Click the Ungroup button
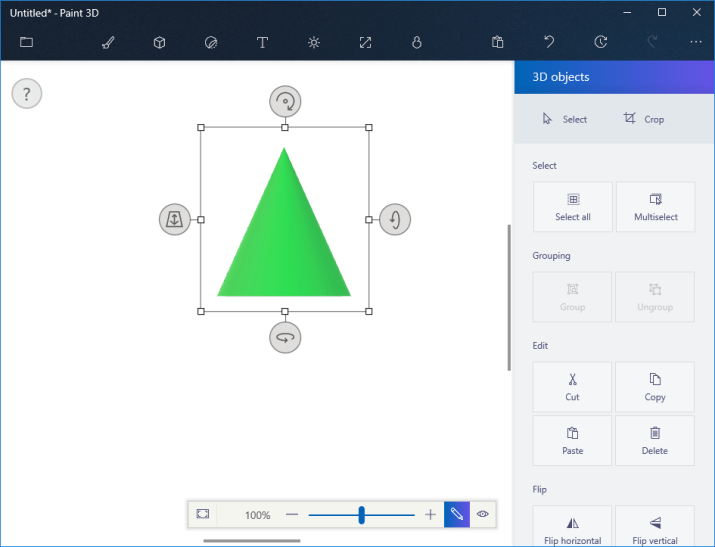Image resolution: width=715 pixels, height=547 pixels. (655, 297)
